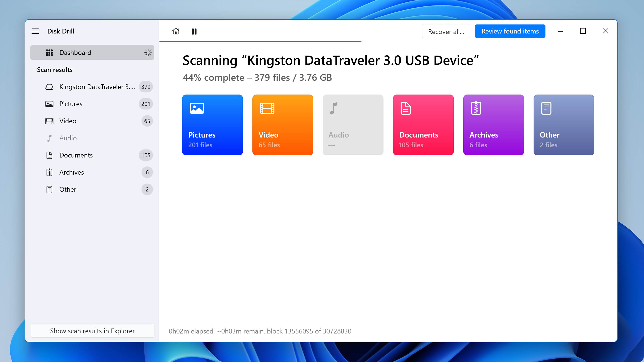Select Dashboard in sidebar
Viewport: 644px width, 362px height.
(92, 52)
